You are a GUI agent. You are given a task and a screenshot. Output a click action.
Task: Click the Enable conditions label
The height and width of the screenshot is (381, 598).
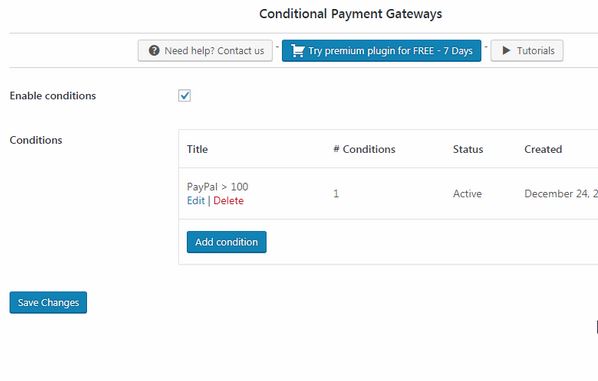(x=53, y=96)
